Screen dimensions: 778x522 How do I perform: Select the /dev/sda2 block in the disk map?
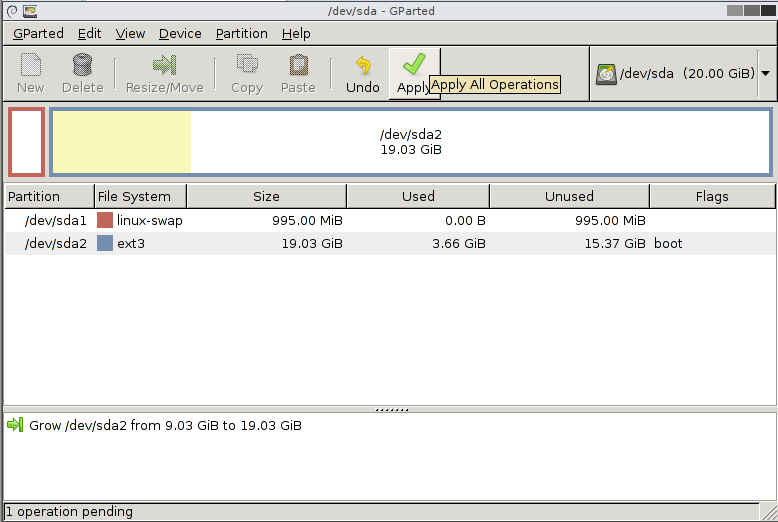coord(411,142)
